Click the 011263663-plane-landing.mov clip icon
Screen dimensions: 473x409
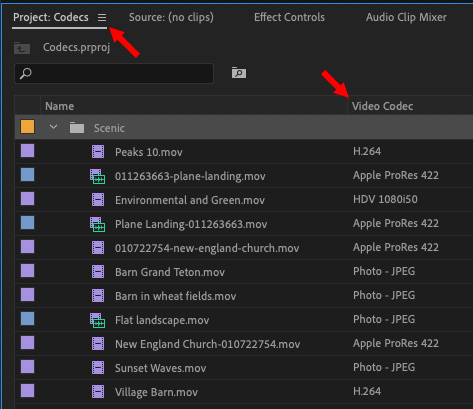click(x=97, y=176)
